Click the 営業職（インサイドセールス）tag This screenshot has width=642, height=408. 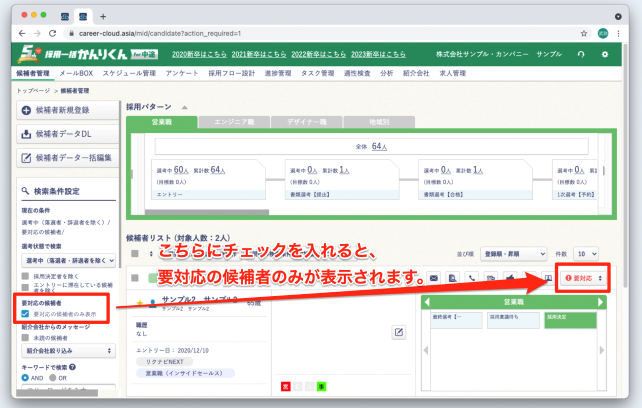[185, 373]
